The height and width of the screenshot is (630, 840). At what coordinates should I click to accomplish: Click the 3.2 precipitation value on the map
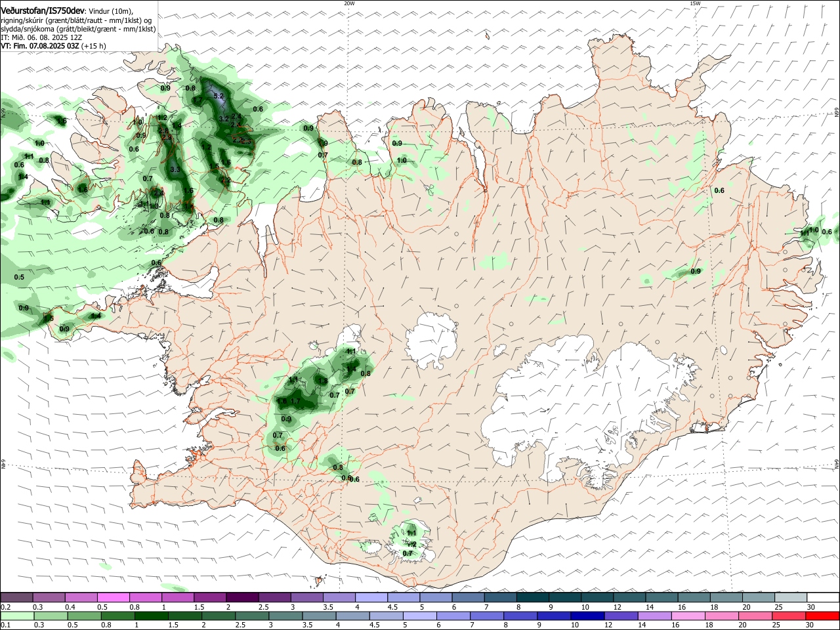223,119
